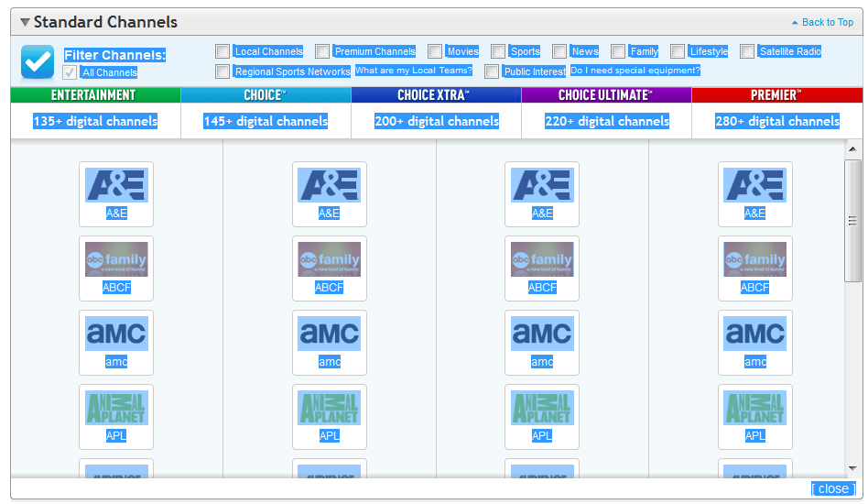Enable the Local Channels filter checkbox
868x504 pixels.
(222, 51)
